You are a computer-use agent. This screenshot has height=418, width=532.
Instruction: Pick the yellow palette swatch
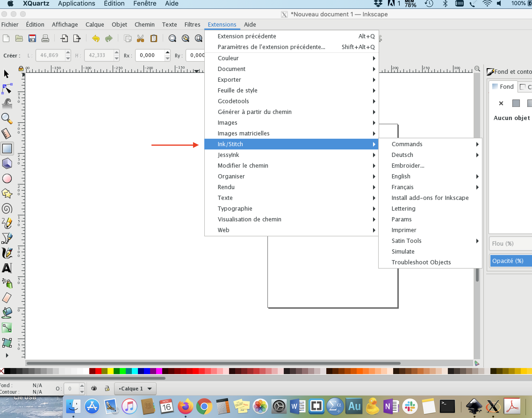(111, 371)
